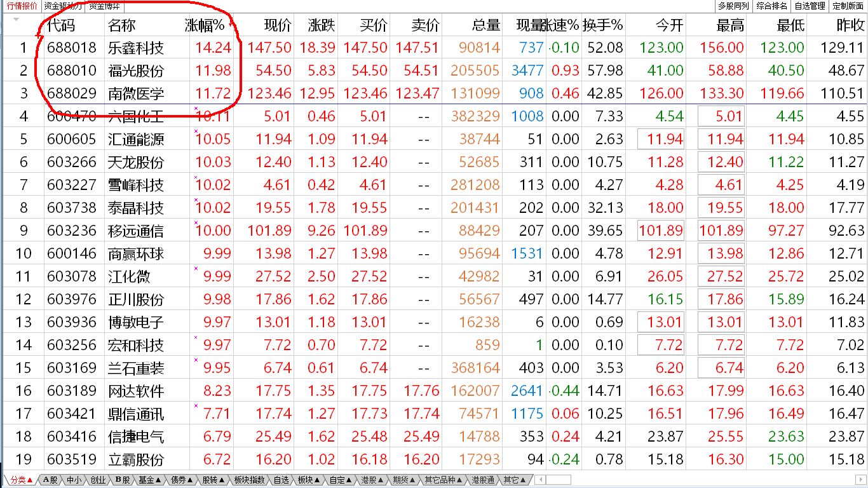Expand the 期货 tab menu

404,480
